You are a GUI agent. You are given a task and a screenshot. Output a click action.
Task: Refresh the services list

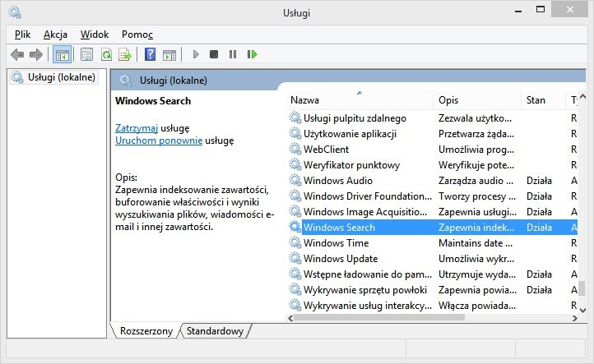pyautogui.click(x=106, y=54)
